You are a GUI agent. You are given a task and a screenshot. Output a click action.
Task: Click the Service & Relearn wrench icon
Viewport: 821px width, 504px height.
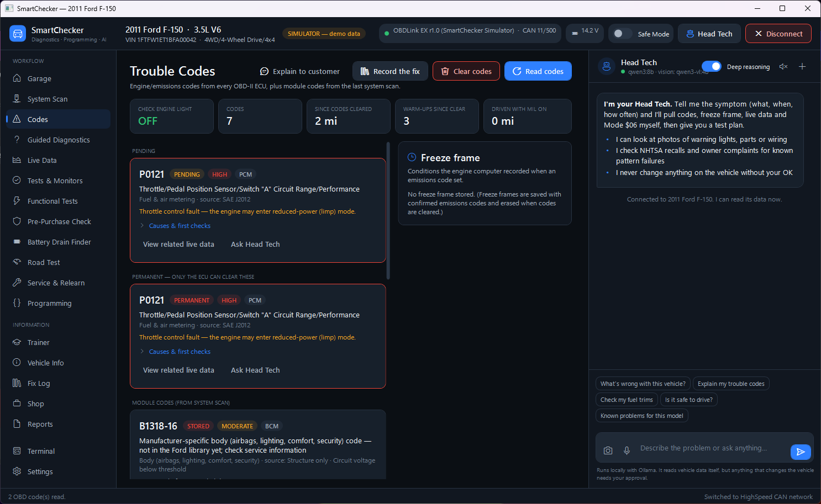[x=17, y=283]
